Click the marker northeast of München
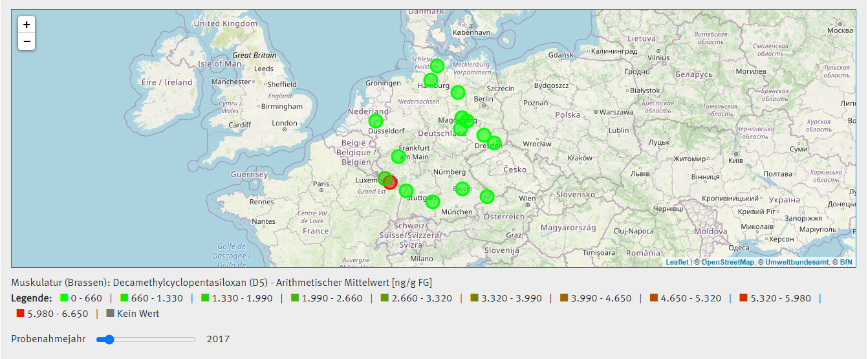 click(487, 196)
